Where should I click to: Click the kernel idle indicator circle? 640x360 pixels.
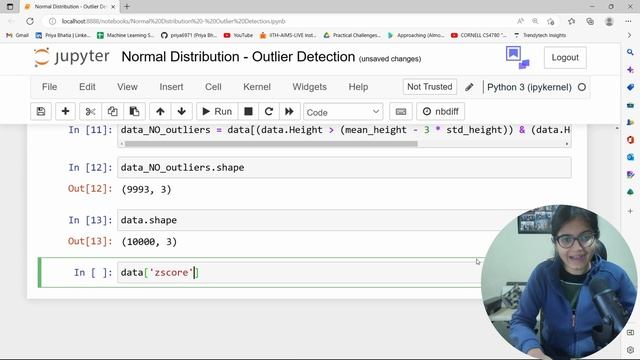point(582,87)
